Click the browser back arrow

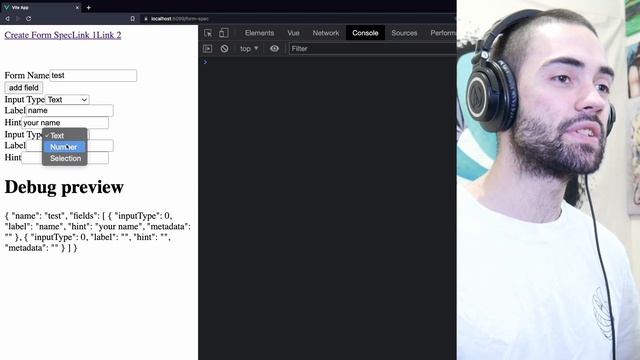[x=7, y=19]
